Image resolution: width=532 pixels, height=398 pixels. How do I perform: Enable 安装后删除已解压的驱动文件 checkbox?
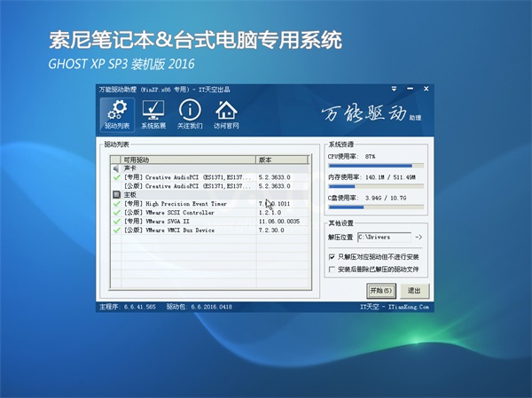coord(332,269)
